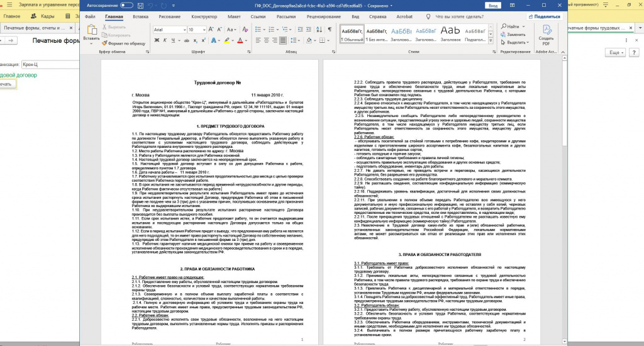Image resolution: width=644 pixels, height=346 pixels.
Task: Click the clear all formatting icon
Action: [x=245, y=30]
